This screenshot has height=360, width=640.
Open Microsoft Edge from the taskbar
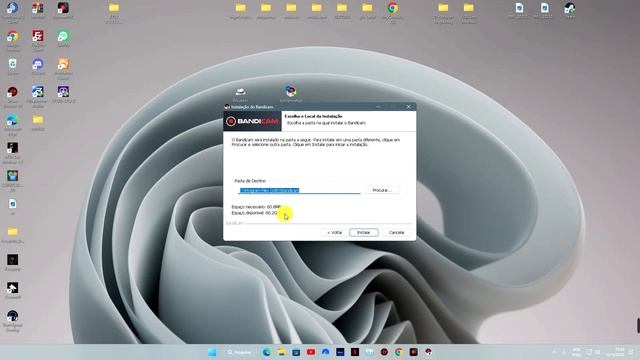click(x=267, y=352)
